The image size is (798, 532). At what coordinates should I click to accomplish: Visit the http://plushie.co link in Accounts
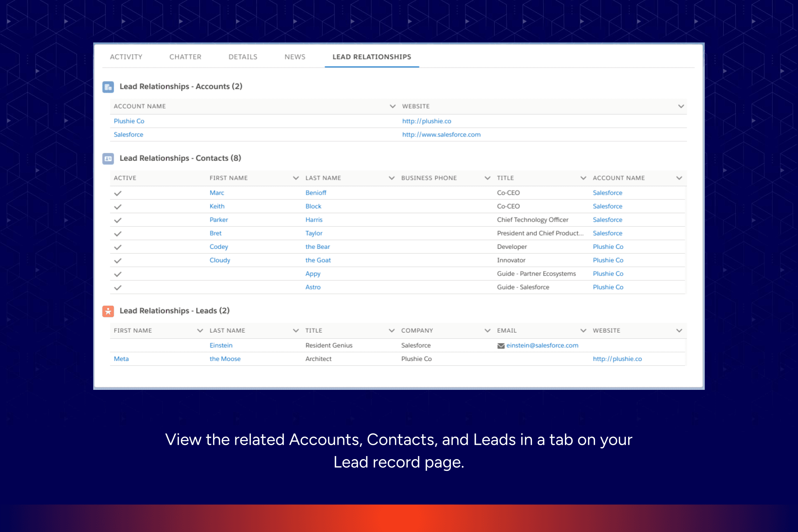coord(427,121)
